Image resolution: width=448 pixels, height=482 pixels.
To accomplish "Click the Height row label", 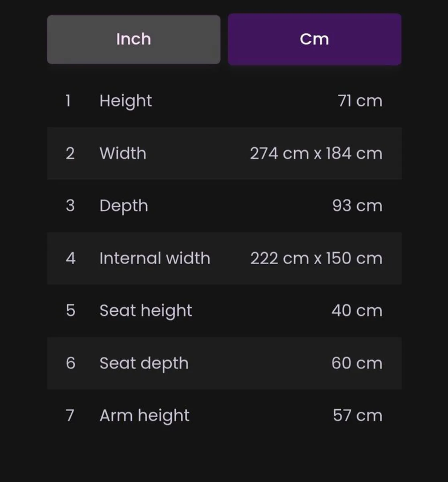I will pyautogui.click(x=126, y=101).
